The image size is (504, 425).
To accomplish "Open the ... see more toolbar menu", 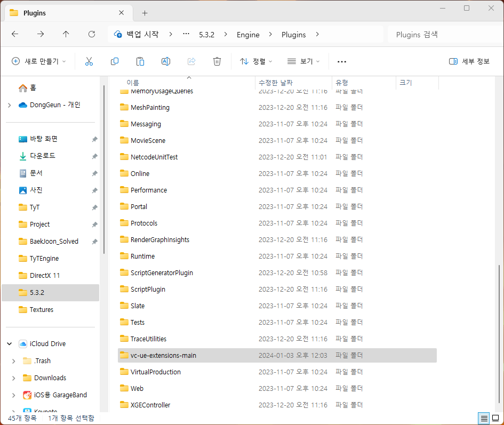I will pos(341,61).
